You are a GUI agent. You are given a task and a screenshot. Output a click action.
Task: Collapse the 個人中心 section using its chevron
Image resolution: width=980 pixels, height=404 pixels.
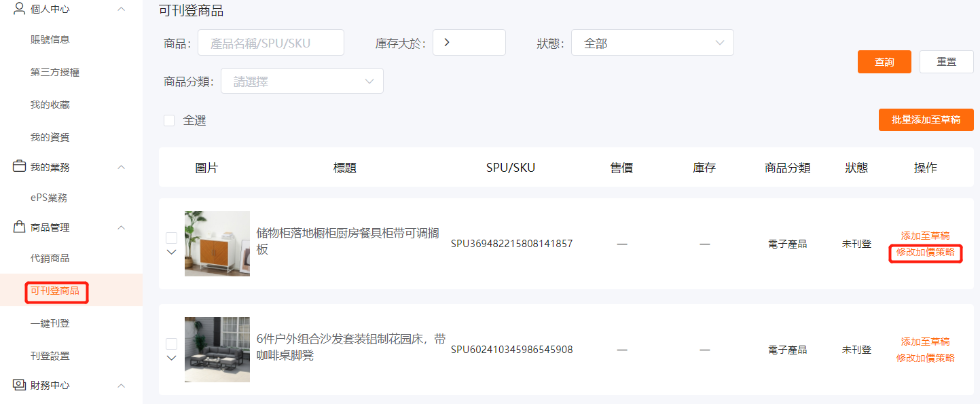[x=122, y=9]
